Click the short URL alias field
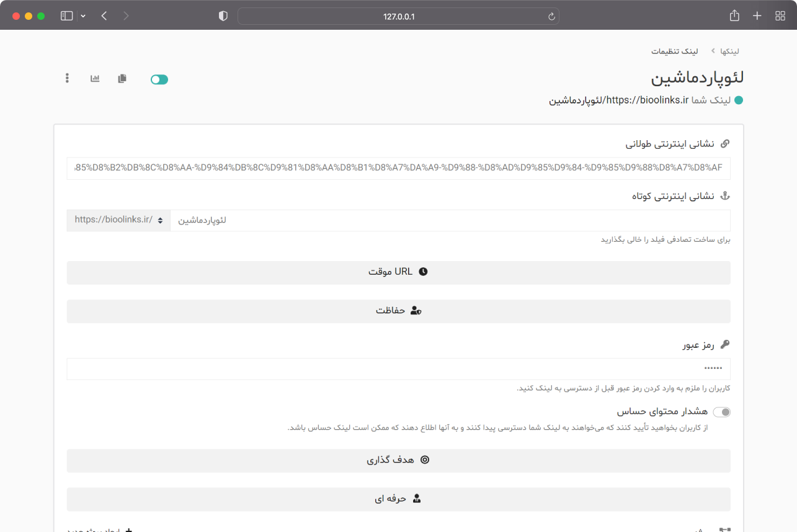 tap(450, 220)
